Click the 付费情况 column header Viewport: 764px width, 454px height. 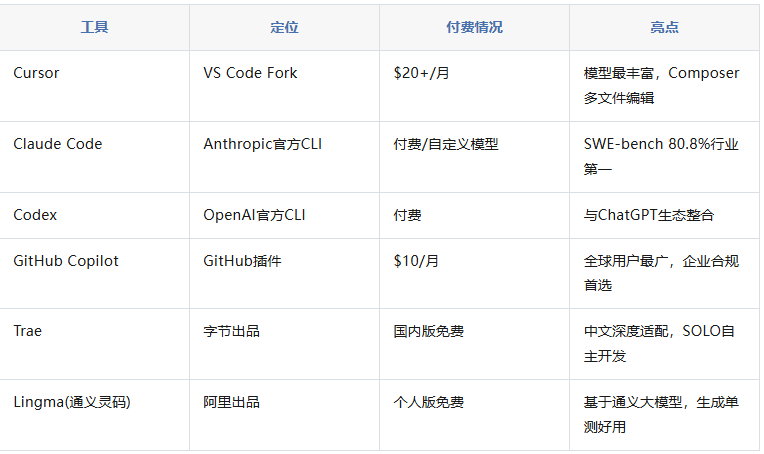pyautogui.click(x=475, y=27)
